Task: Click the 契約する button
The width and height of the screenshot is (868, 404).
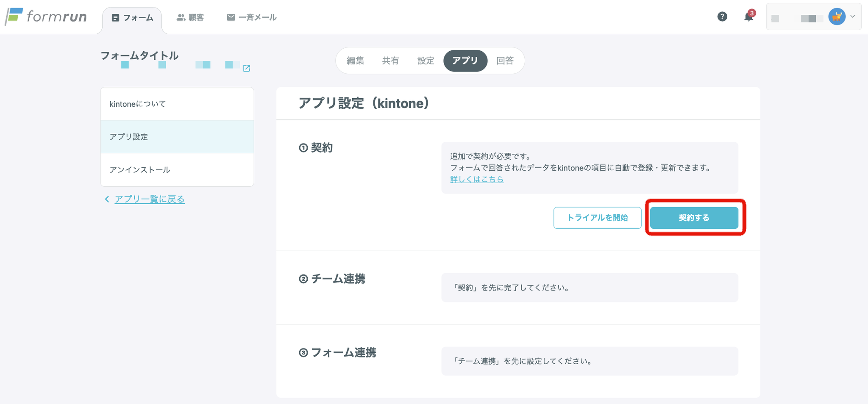Action: click(694, 218)
